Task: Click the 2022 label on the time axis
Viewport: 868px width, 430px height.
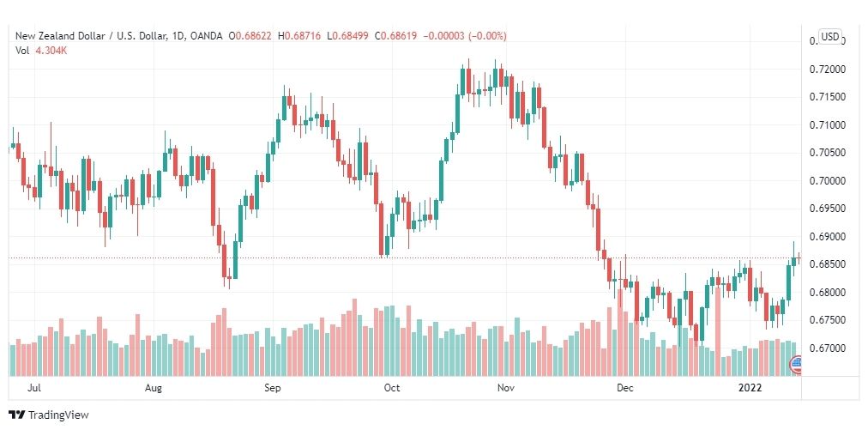Action: (x=750, y=388)
